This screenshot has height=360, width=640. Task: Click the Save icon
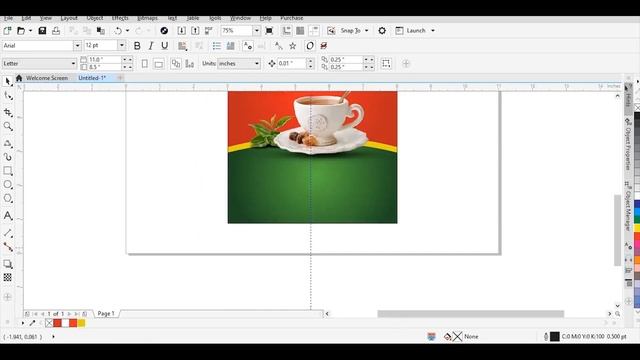tap(42, 31)
